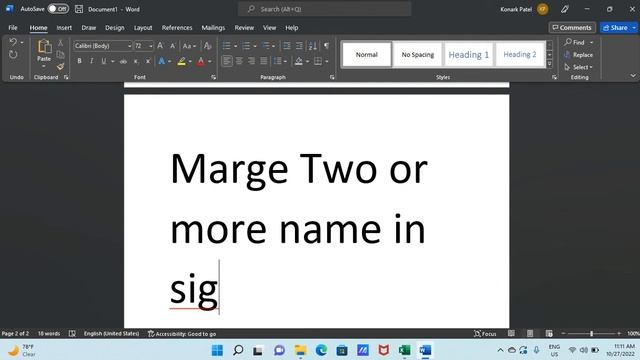The image size is (640, 360).
Task: Open the References tab
Action: [177, 28]
